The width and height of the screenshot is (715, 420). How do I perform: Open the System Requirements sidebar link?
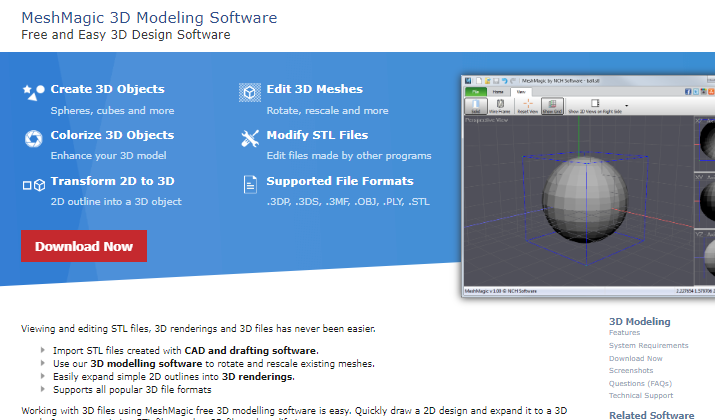pos(648,345)
